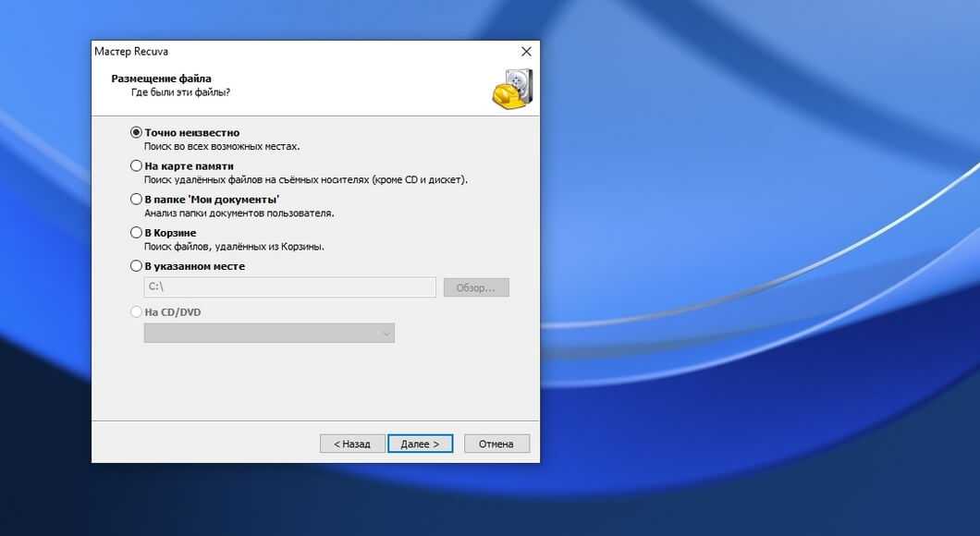Proceed with the 'Далее >' button
This screenshot has height=536, width=980.
click(420, 445)
